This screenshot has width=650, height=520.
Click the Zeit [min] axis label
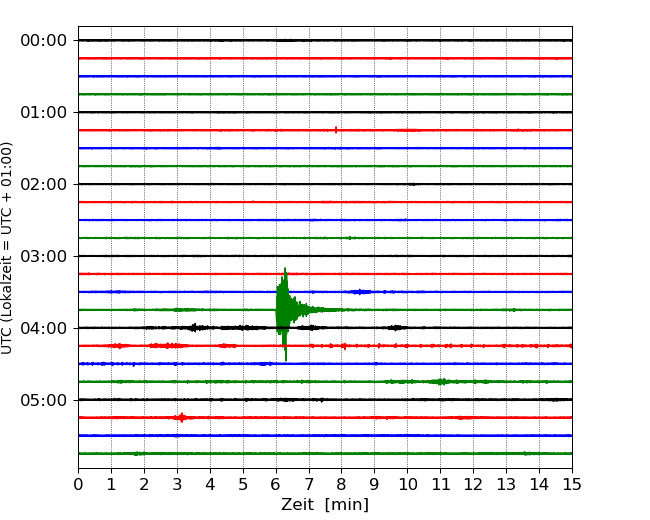(x=325, y=504)
